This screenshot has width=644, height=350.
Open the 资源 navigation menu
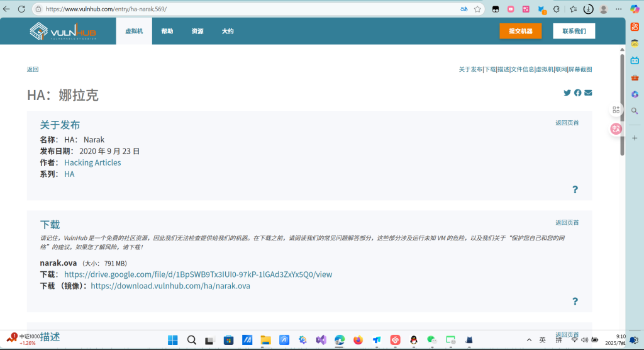click(x=197, y=31)
